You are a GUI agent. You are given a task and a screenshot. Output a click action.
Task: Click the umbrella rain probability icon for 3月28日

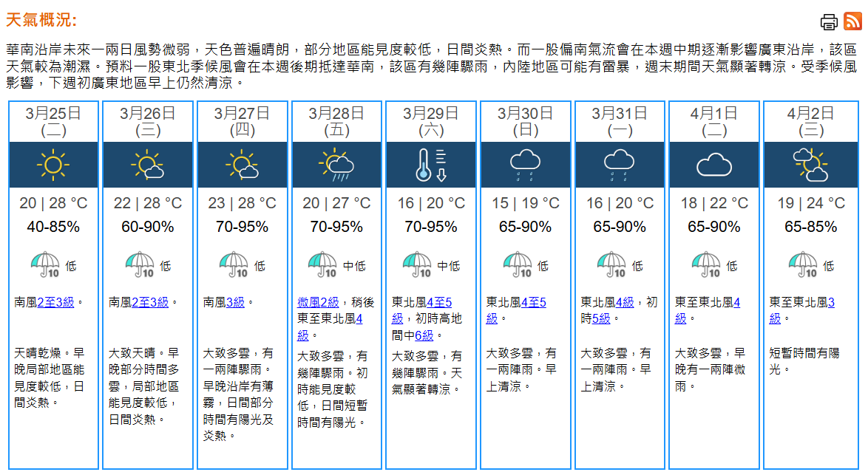pyautogui.click(x=323, y=265)
